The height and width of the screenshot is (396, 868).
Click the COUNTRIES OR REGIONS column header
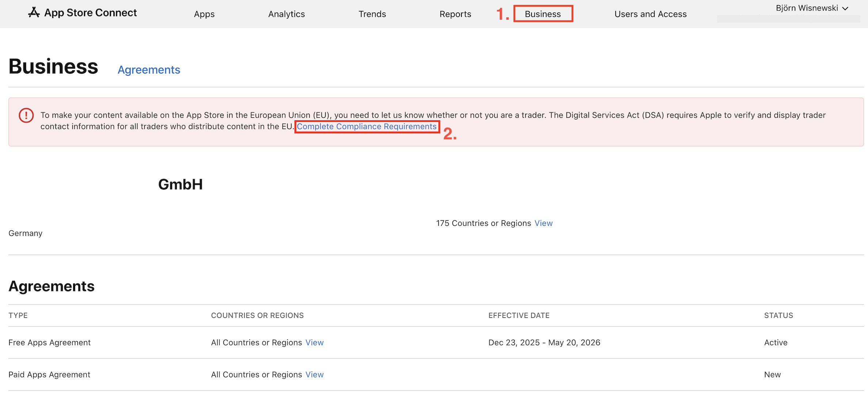[257, 315]
